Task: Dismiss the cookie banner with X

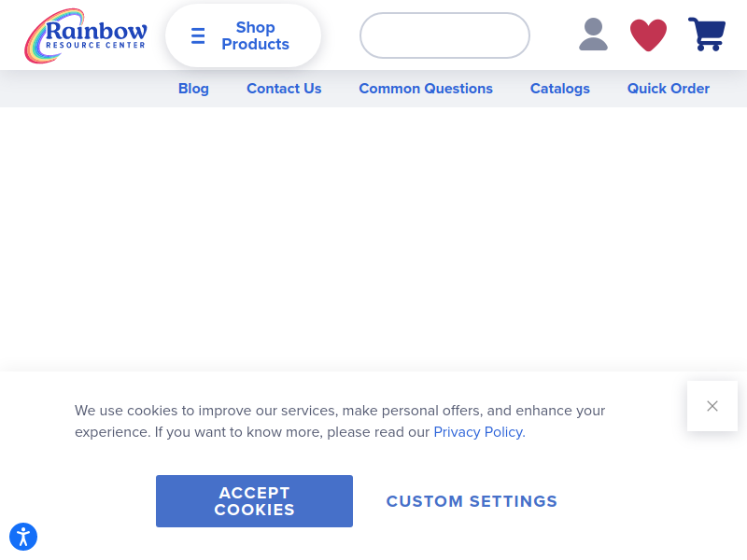Action: point(712,406)
